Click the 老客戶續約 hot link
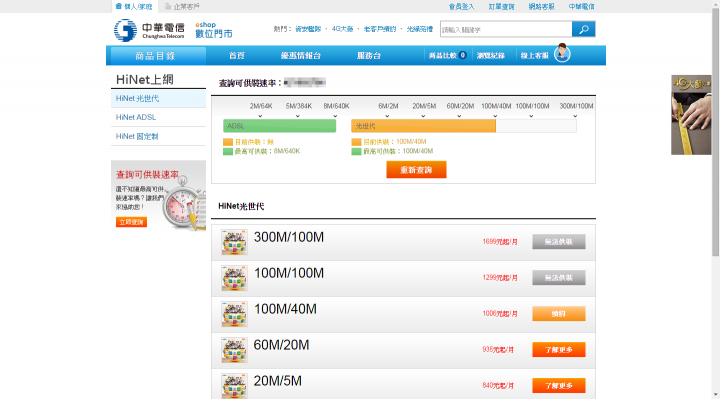Viewport: 720px width, 399px height. coord(380,29)
